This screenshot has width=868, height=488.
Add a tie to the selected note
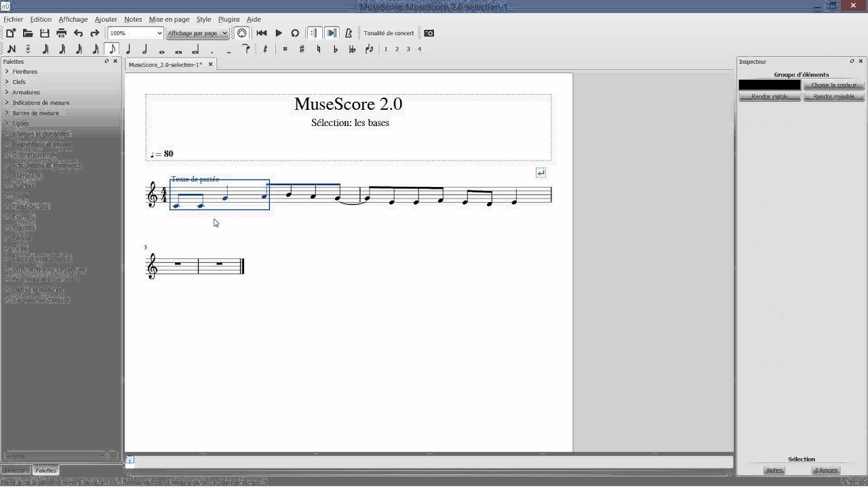[246, 49]
